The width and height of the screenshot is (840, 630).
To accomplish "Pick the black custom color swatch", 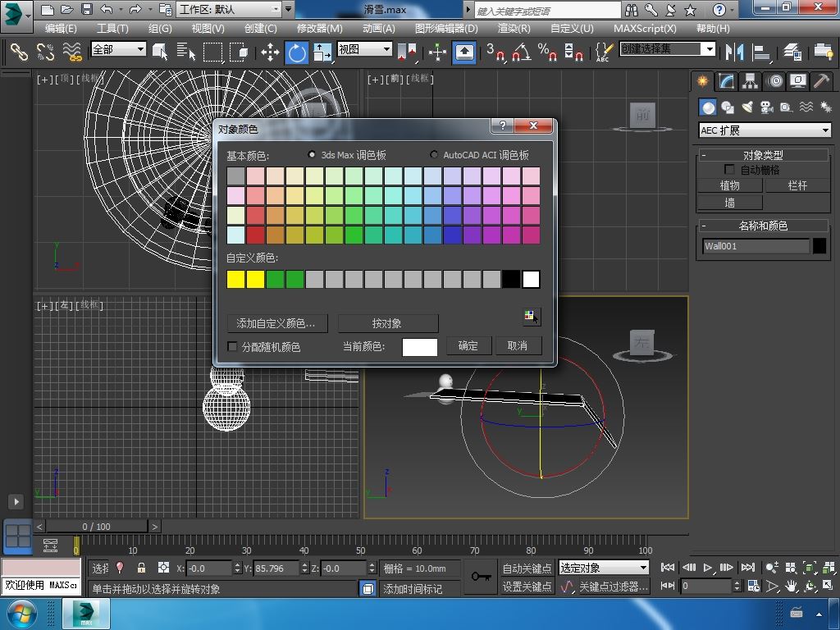I will (511, 279).
